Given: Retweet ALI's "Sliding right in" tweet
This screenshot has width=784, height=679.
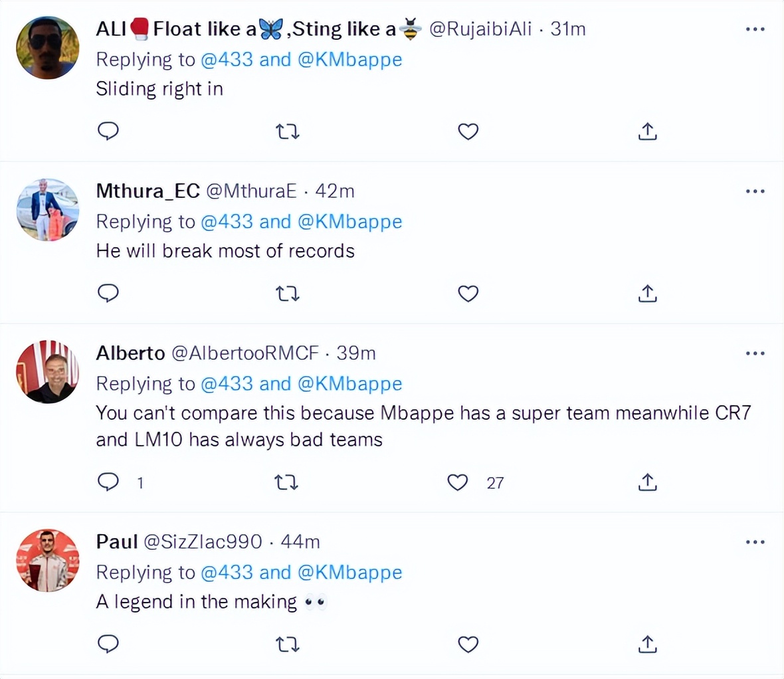Looking at the screenshot, I should [287, 132].
